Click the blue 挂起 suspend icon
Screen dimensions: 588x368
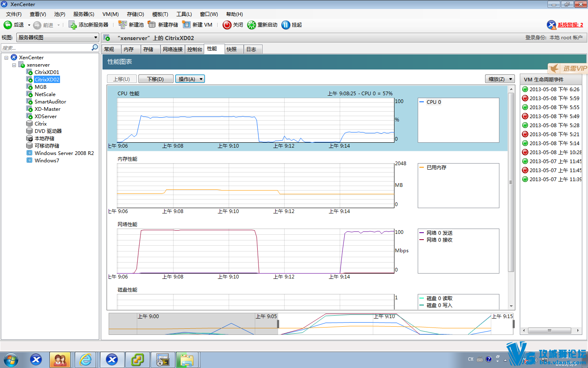click(x=286, y=25)
